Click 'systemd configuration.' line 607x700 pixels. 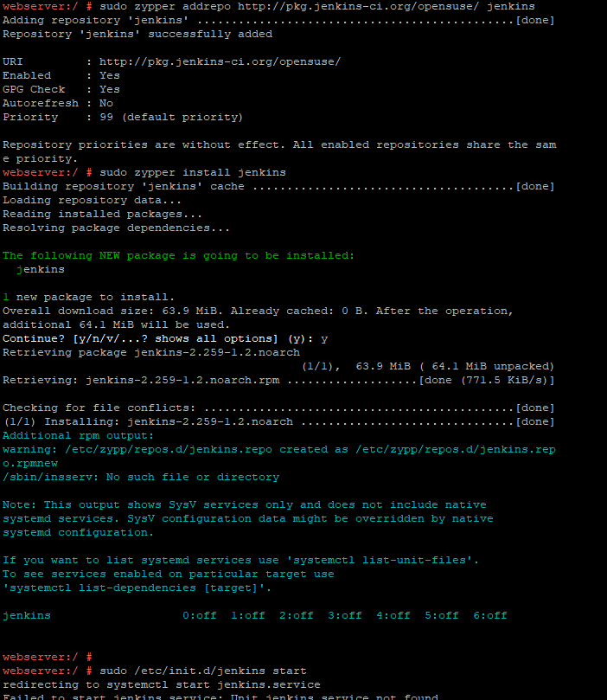click(78, 532)
